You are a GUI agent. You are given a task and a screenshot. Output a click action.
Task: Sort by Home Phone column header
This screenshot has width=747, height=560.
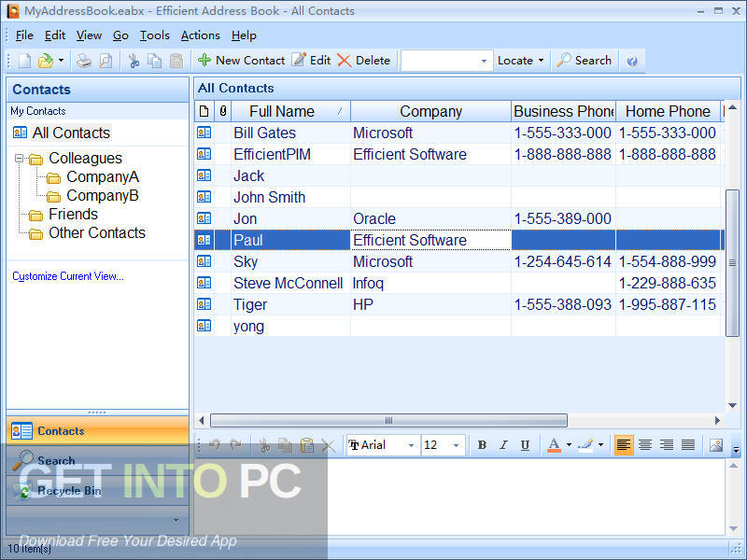(668, 111)
